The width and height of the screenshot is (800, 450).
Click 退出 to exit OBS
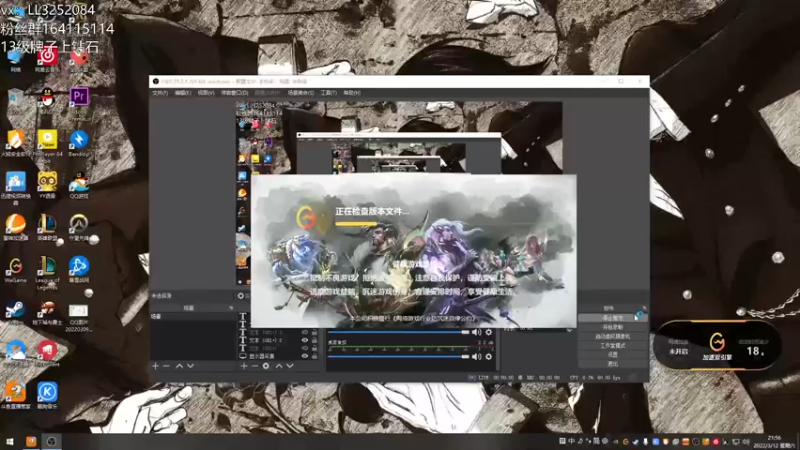[613, 364]
